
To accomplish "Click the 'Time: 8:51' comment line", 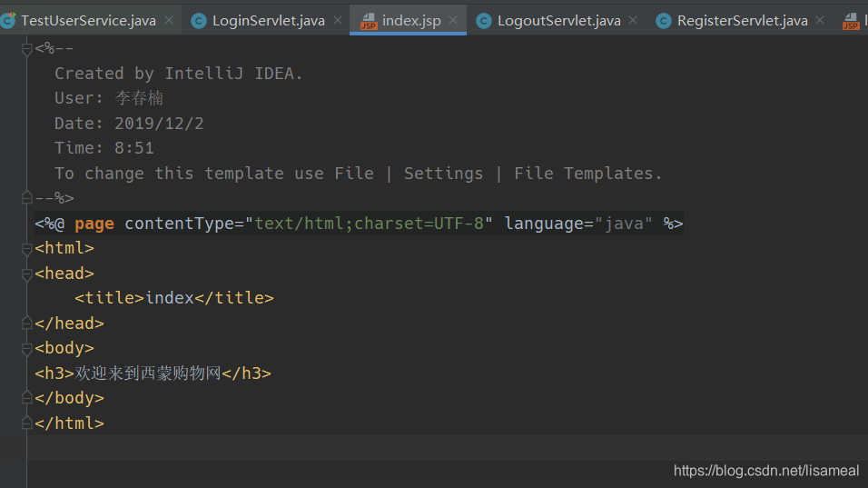I will pyautogui.click(x=104, y=148).
